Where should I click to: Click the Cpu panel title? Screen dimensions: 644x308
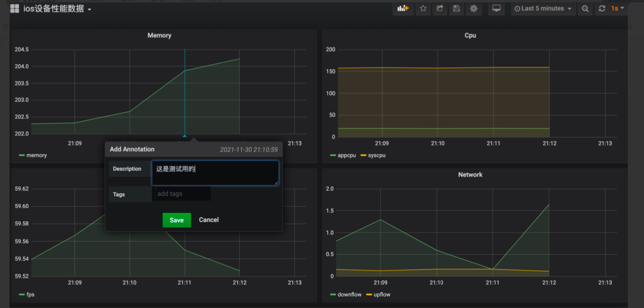pyautogui.click(x=470, y=36)
